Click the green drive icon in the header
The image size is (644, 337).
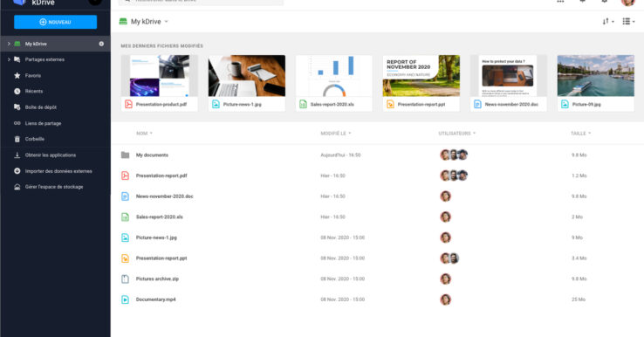click(x=123, y=21)
